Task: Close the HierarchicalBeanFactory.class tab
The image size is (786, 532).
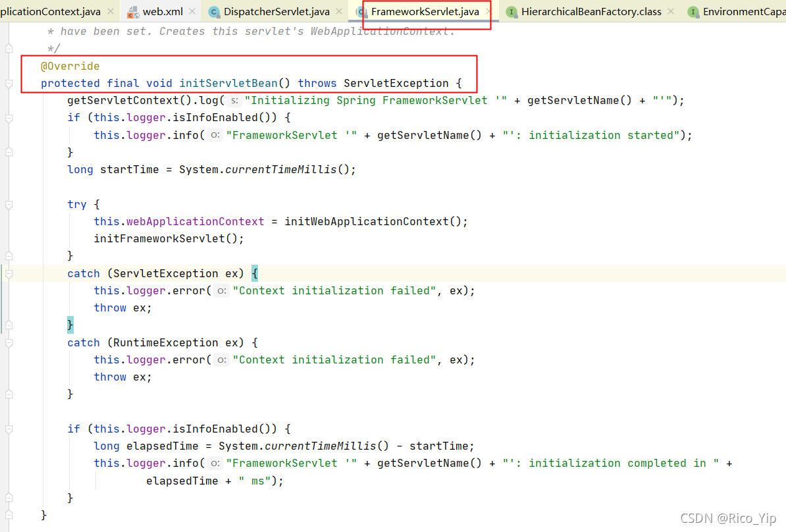Action: pyautogui.click(x=671, y=12)
